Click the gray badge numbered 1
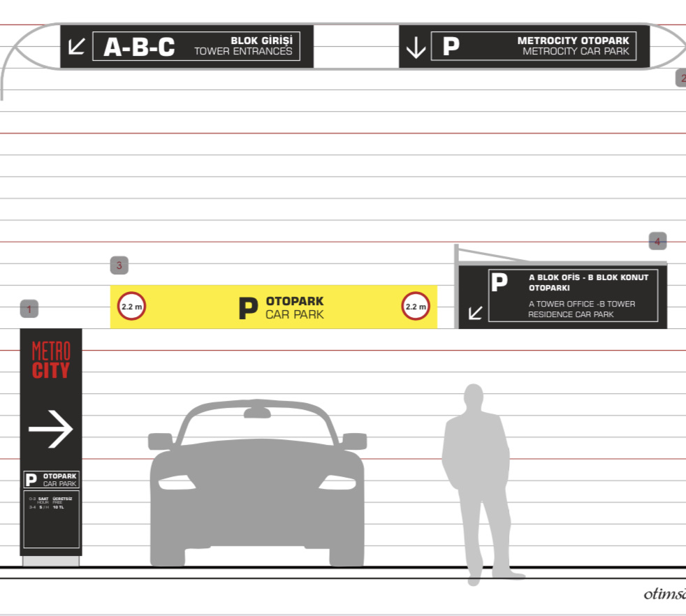 (x=29, y=309)
